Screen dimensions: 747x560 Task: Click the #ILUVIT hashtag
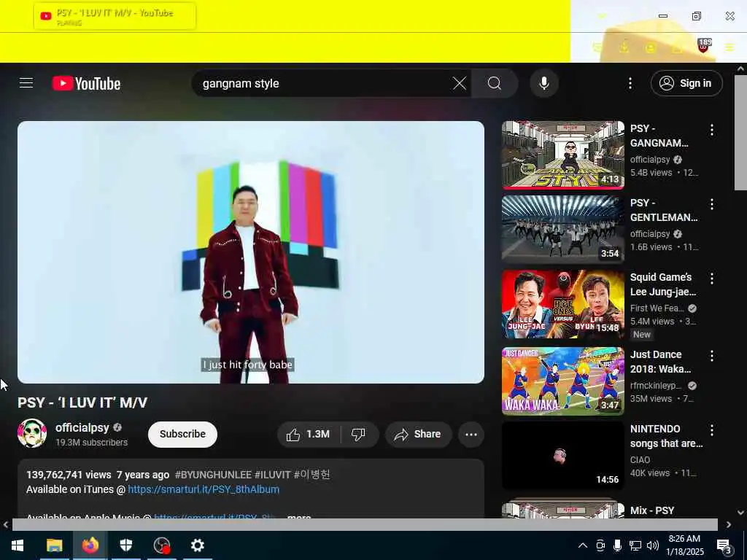click(272, 475)
